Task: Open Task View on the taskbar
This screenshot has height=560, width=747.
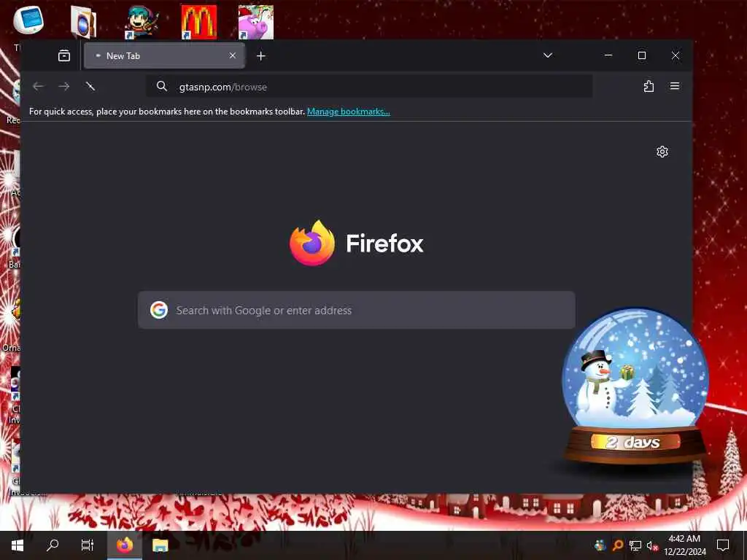Action: point(88,545)
